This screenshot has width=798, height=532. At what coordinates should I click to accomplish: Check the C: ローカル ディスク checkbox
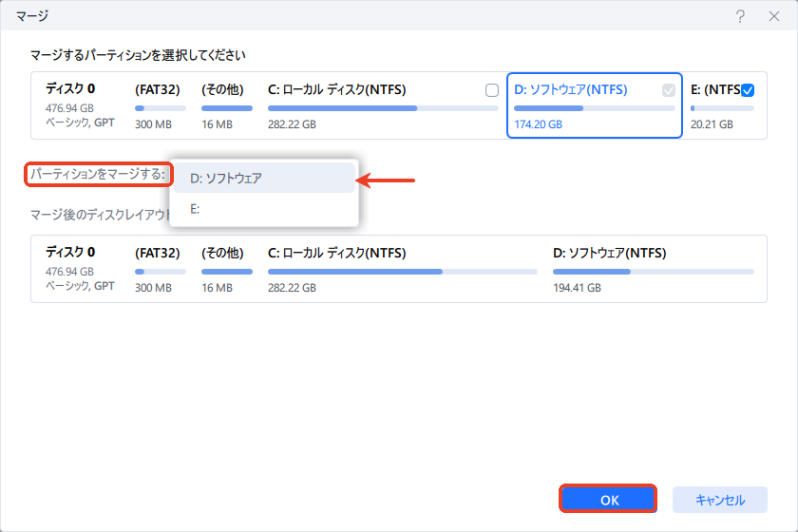click(491, 91)
